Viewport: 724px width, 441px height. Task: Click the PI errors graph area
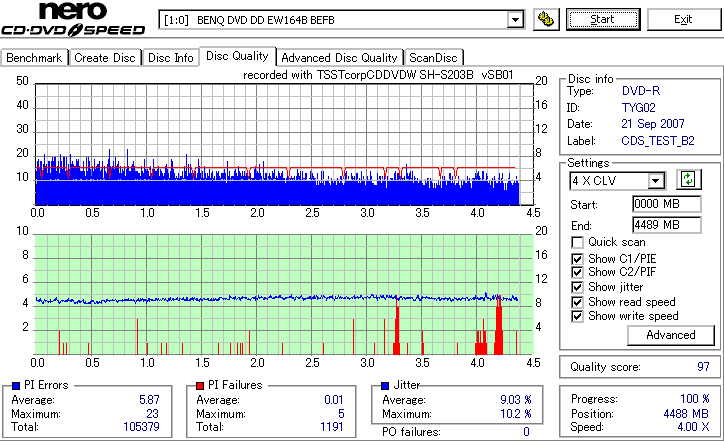(x=284, y=145)
